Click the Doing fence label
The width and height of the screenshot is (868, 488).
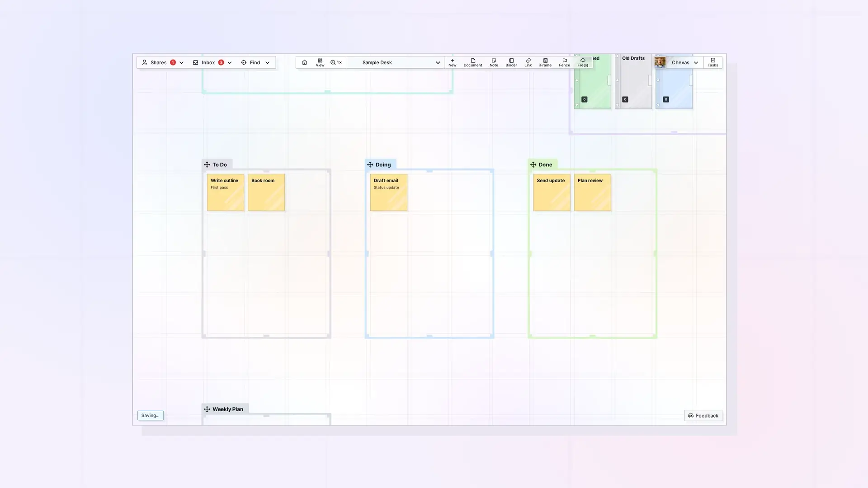point(383,164)
